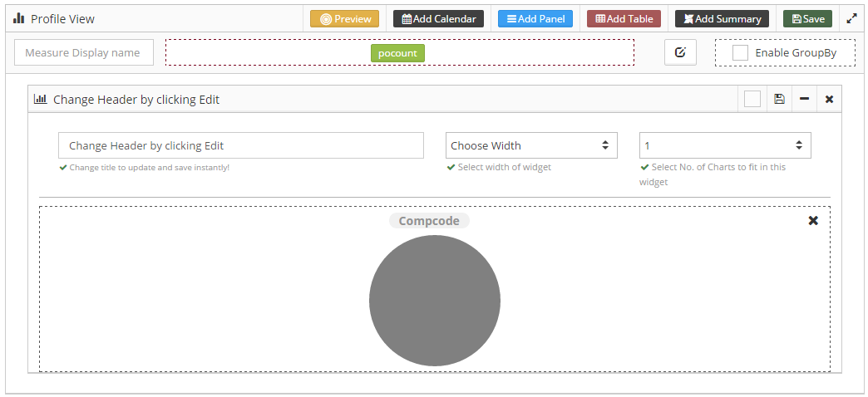Remove the Compcode chart with X icon
Image resolution: width=868 pixels, height=397 pixels.
pyautogui.click(x=813, y=221)
